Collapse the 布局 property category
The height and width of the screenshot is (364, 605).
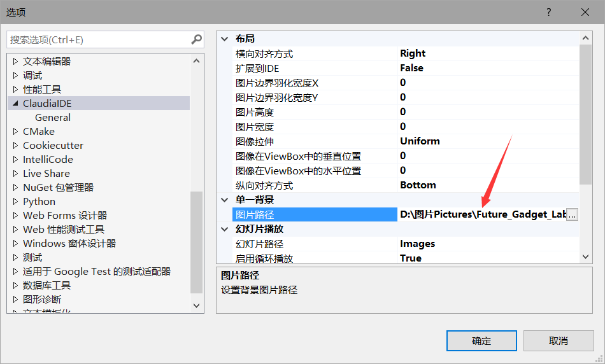point(224,39)
